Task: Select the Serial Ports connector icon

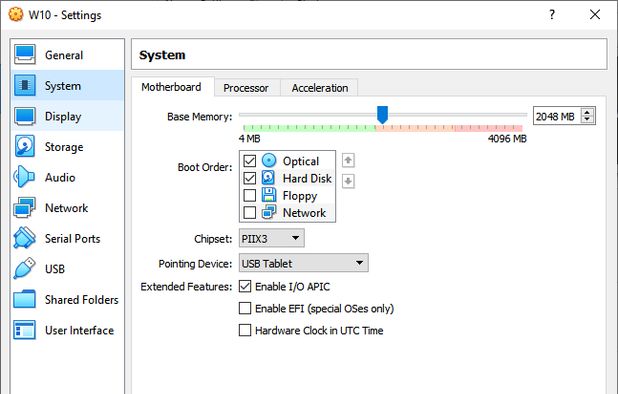Action: 24,238
